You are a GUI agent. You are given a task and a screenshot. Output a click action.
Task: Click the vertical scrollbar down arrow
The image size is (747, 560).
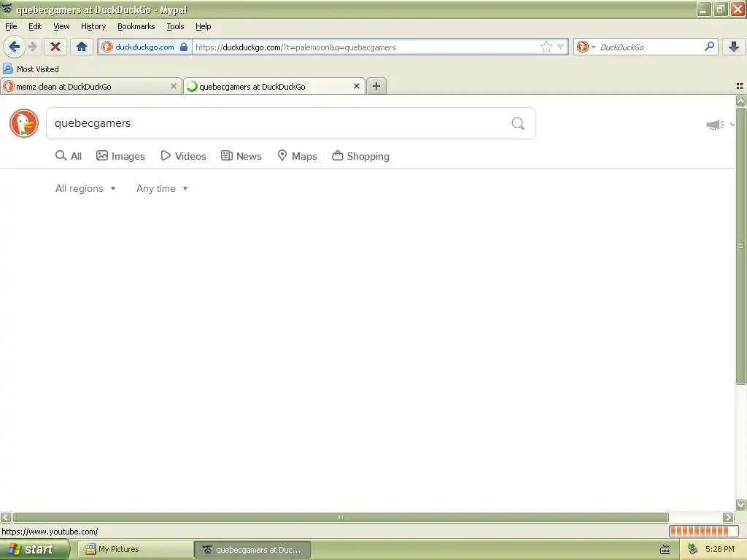point(740,505)
